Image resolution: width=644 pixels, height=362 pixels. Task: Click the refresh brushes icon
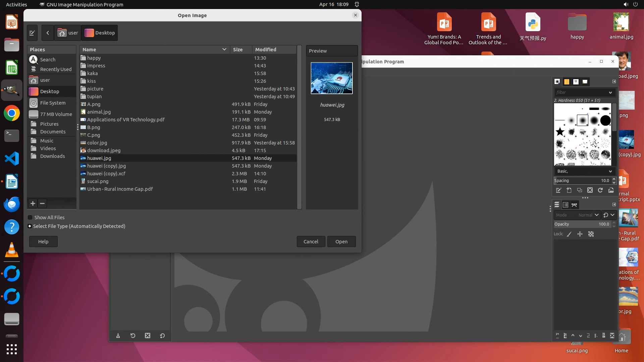point(600,190)
